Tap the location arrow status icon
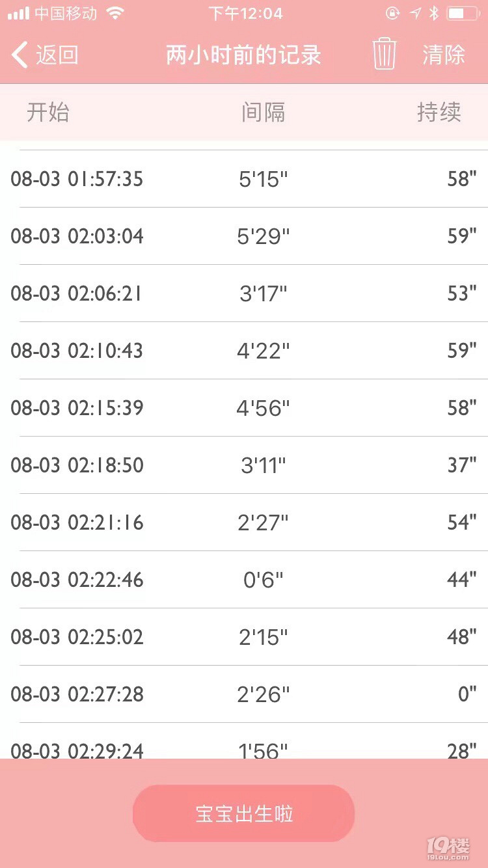The width and height of the screenshot is (488, 868). [x=414, y=13]
